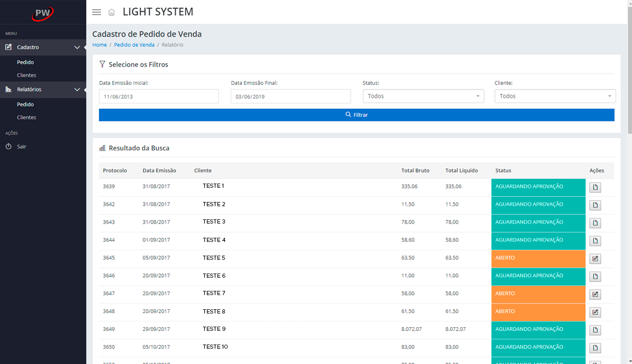Go to home via house icon

coord(111,12)
